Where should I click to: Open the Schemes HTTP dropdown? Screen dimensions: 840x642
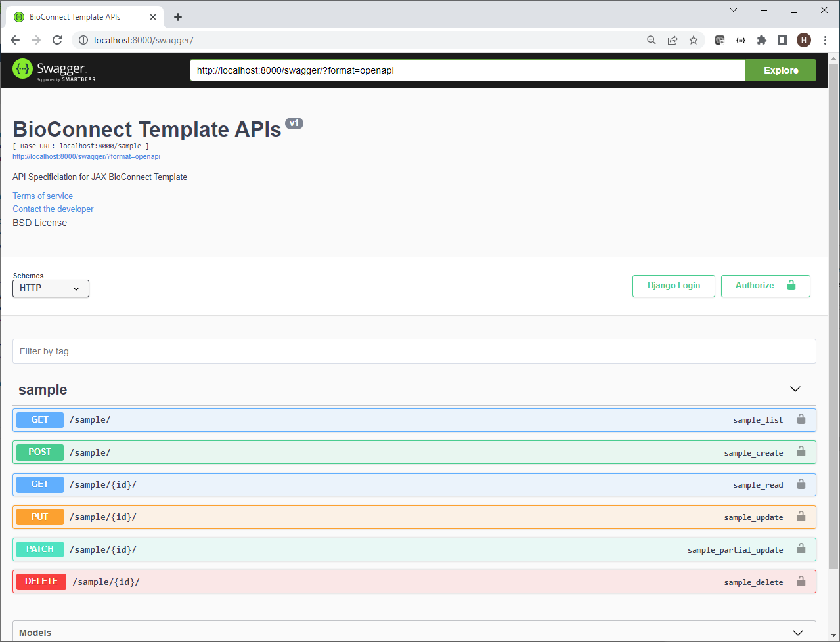click(51, 288)
